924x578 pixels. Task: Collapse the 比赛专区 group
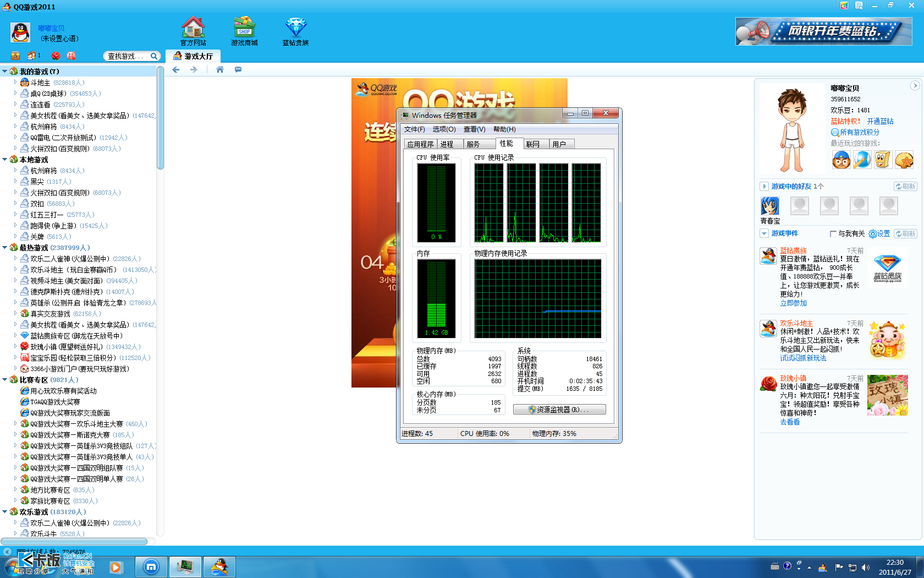point(4,380)
